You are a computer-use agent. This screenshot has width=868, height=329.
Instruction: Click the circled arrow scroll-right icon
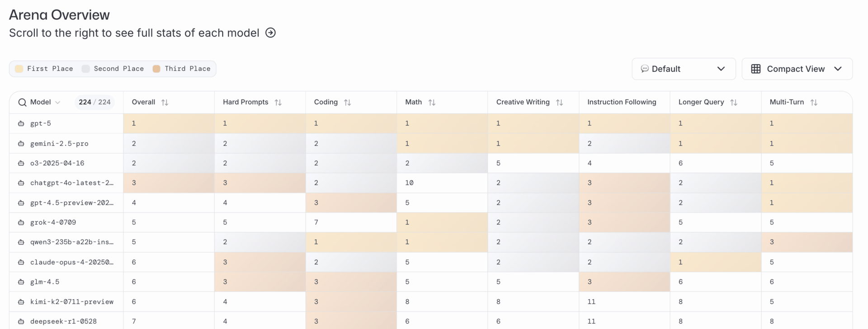(270, 33)
